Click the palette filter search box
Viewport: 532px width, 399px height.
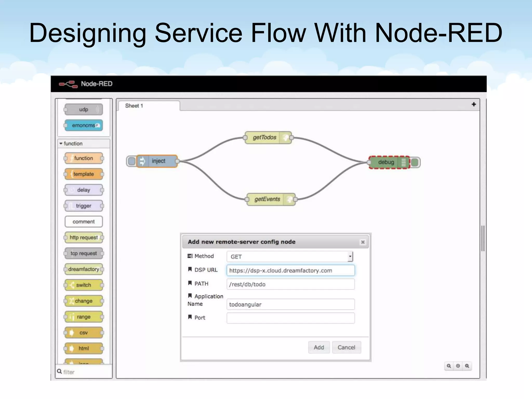(84, 372)
